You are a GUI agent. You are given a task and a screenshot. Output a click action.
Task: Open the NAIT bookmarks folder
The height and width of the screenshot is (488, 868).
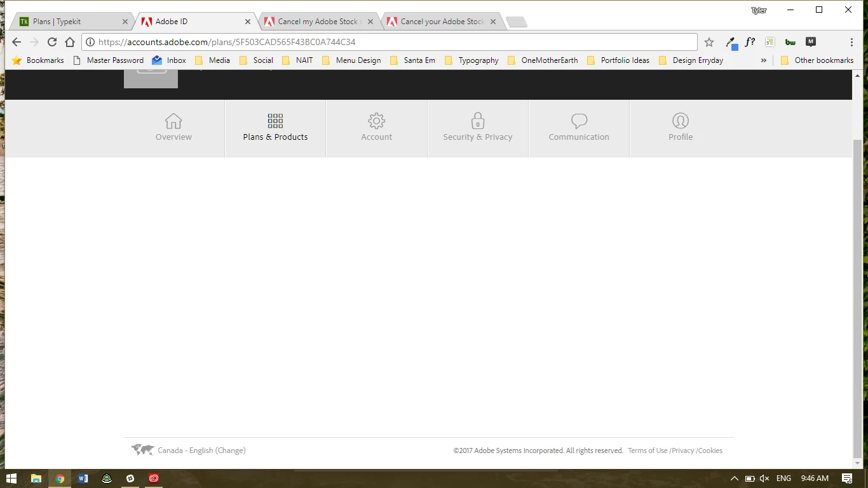pos(297,60)
